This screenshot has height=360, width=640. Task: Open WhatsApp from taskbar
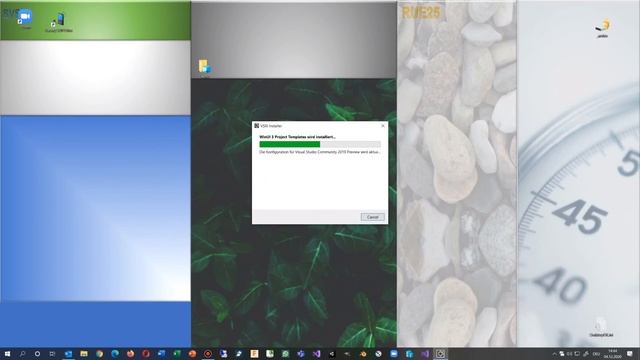point(285,354)
